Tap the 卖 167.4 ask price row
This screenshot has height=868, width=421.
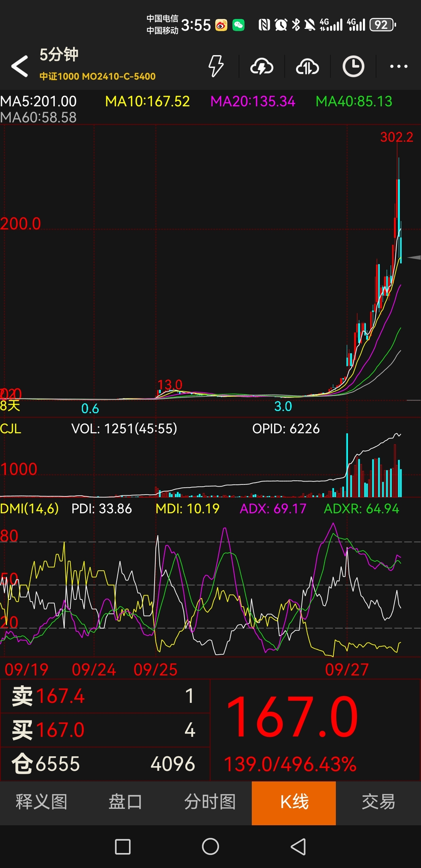pyautogui.click(x=105, y=696)
